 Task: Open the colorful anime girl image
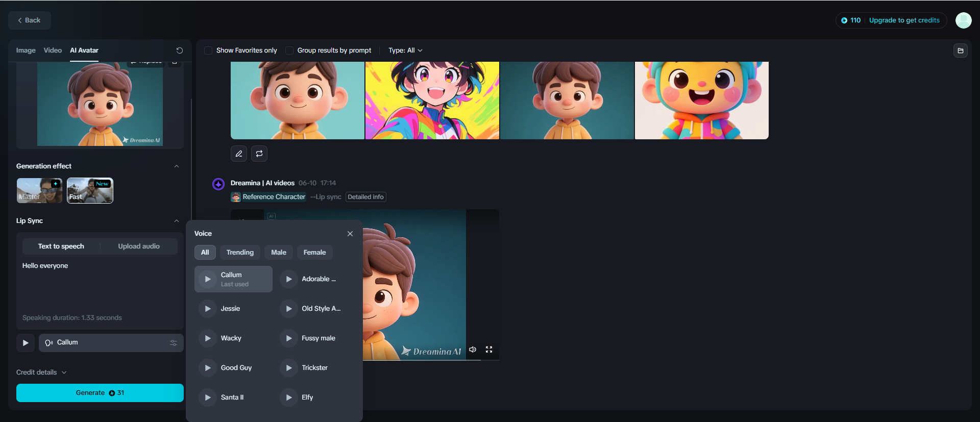pyautogui.click(x=432, y=101)
